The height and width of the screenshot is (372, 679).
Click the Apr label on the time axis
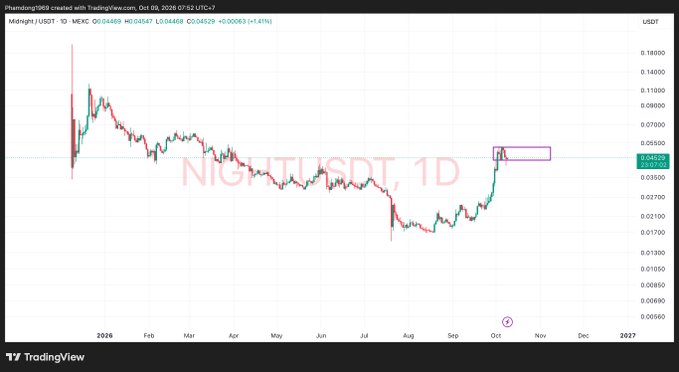[233, 336]
